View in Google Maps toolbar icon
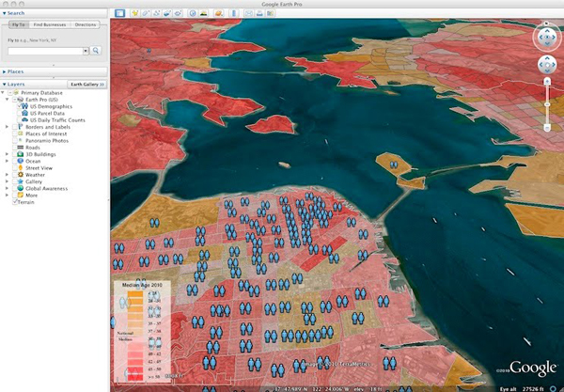This screenshot has height=392, width=564. (x=270, y=13)
